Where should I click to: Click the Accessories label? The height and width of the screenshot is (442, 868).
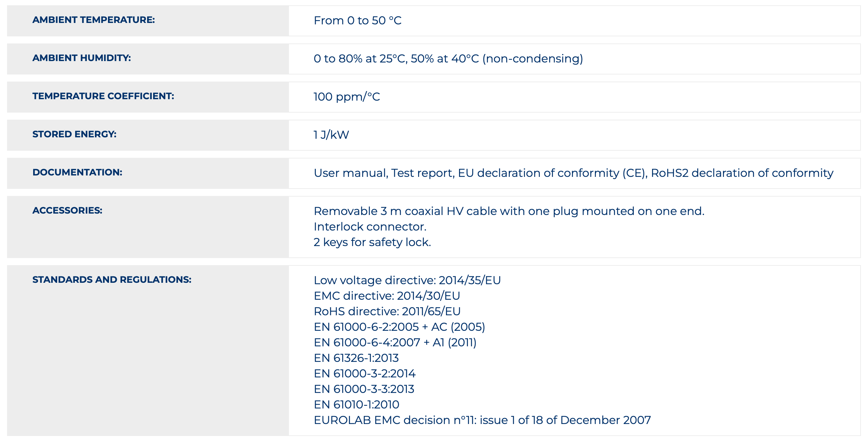point(67,210)
